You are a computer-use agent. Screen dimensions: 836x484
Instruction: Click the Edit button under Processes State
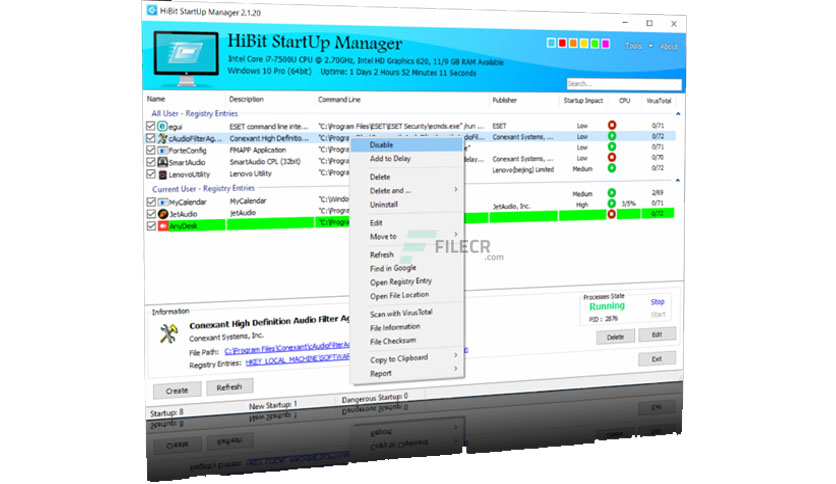pyautogui.click(x=657, y=334)
